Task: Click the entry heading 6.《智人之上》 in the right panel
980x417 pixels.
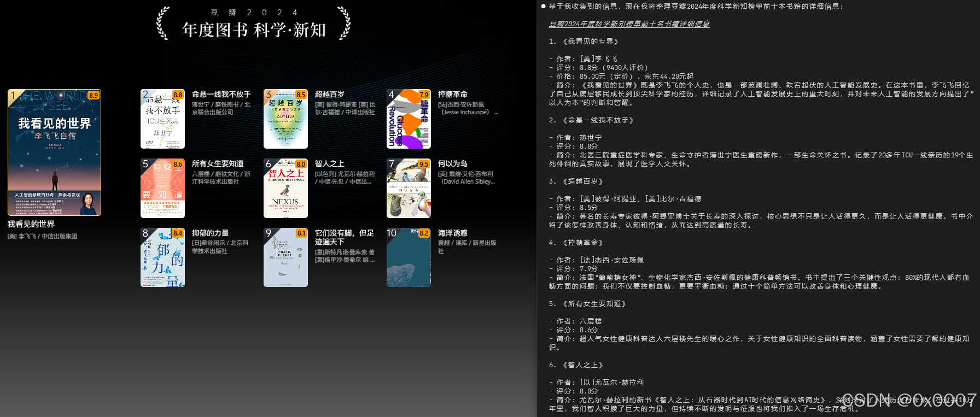Action: click(576, 365)
